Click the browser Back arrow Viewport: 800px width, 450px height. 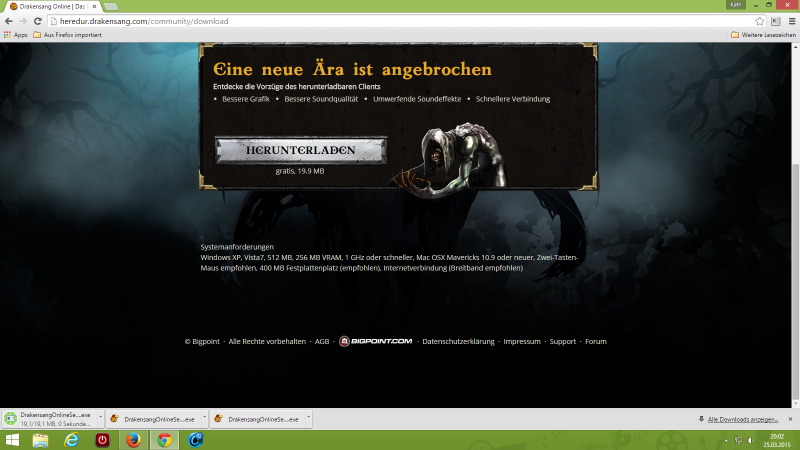(9, 21)
